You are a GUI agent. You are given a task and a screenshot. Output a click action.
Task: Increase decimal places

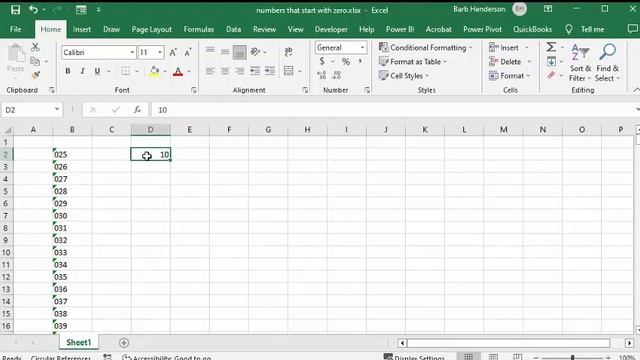(x=322, y=75)
